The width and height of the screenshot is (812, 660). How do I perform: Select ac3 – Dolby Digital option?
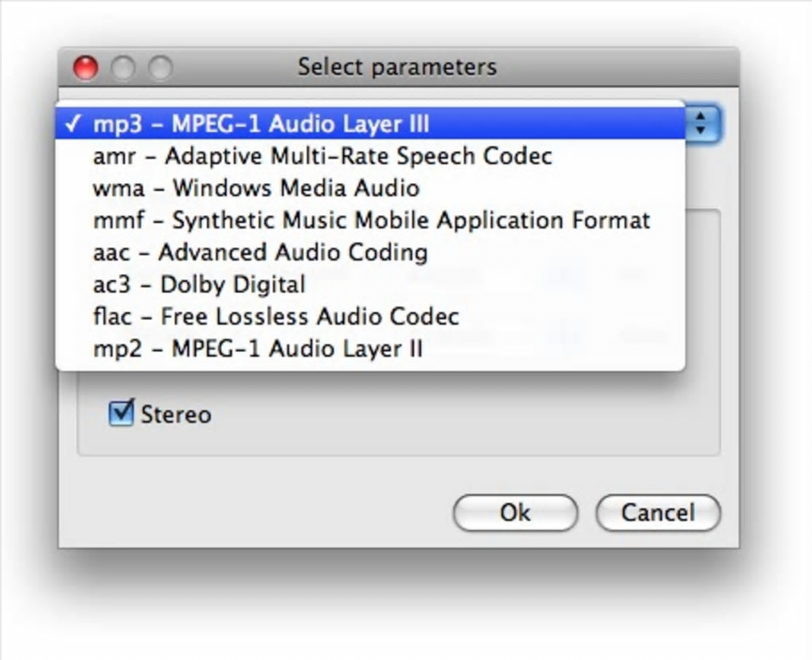[x=199, y=284]
